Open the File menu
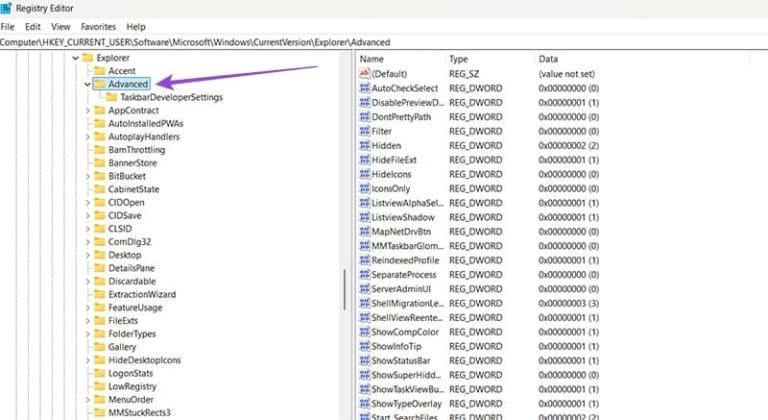Viewport: 768px width, 420px height. coord(7,26)
